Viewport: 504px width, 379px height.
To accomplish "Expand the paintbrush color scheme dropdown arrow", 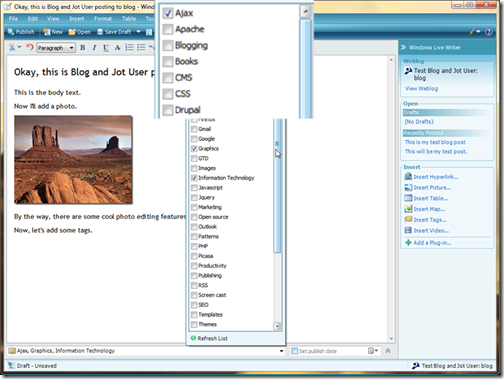I will (479, 32).
